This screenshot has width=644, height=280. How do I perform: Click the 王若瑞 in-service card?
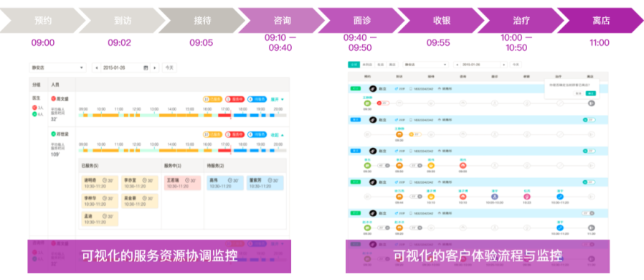[182, 183]
